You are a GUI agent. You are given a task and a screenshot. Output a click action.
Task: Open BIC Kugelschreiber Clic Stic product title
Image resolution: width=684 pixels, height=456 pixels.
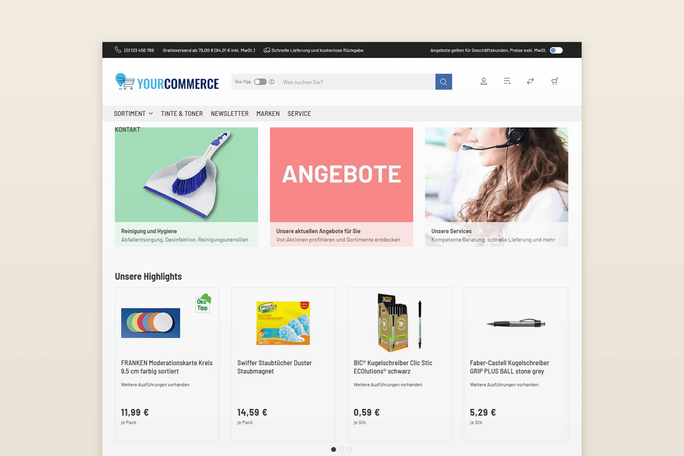[393, 367]
